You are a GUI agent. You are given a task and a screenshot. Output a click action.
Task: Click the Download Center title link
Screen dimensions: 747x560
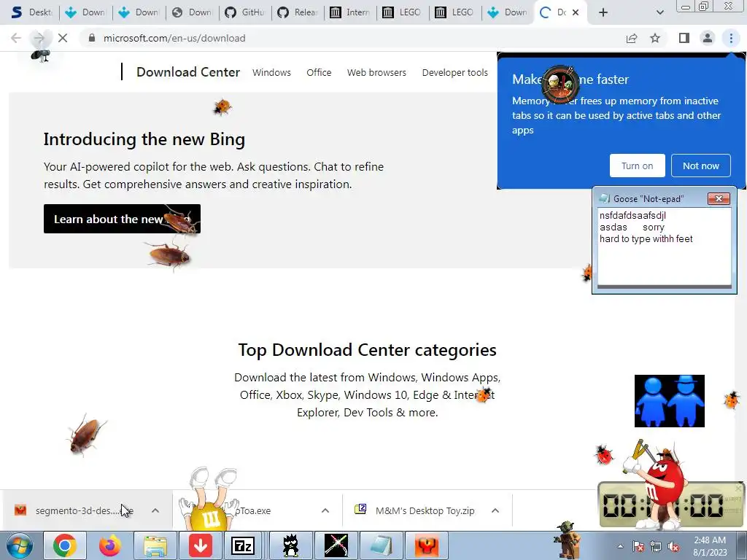pos(188,72)
